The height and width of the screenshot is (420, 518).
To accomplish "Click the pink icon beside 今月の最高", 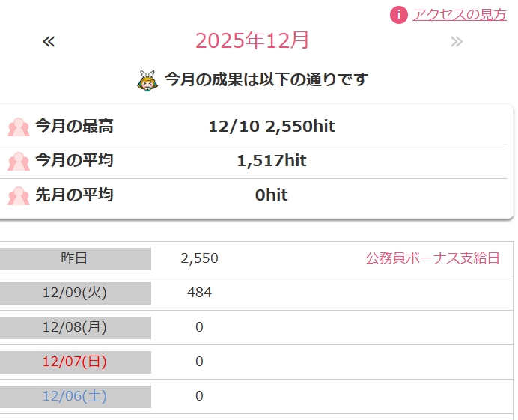I will point(19,127).
